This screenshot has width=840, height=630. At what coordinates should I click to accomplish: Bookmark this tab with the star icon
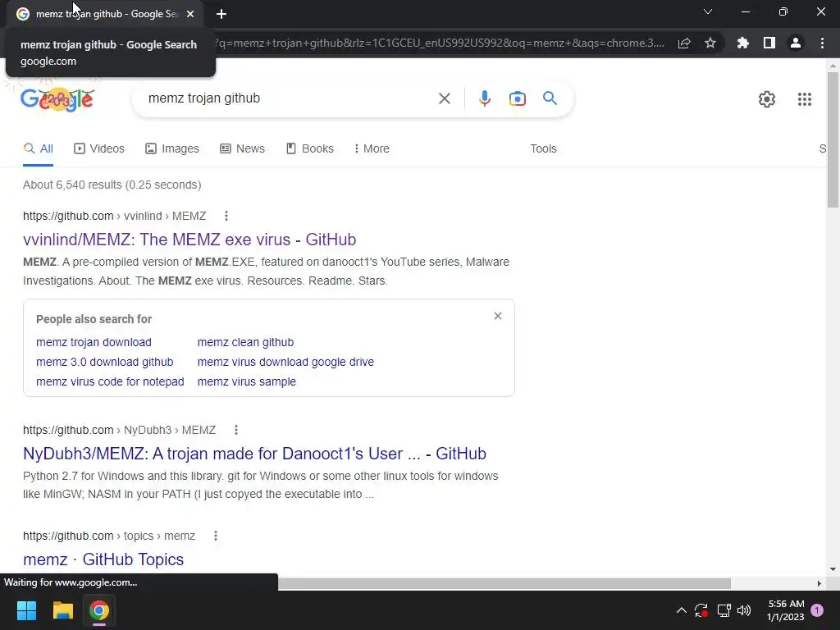click(710, 43)
